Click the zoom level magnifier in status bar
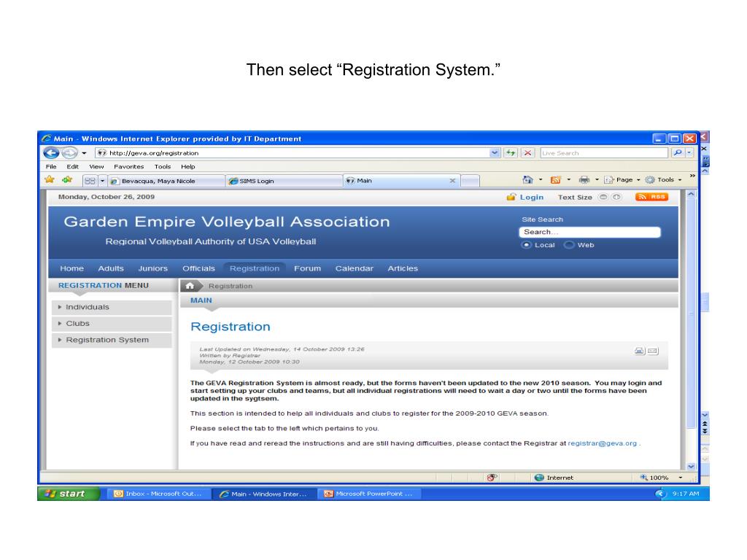This screenshot has height=560, width=747. [x=643, y=477]
